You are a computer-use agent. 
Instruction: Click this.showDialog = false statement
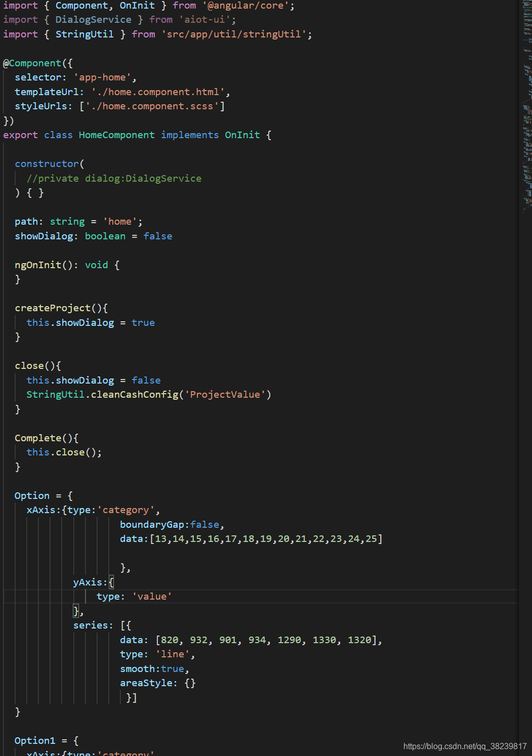tap(94, 381)
